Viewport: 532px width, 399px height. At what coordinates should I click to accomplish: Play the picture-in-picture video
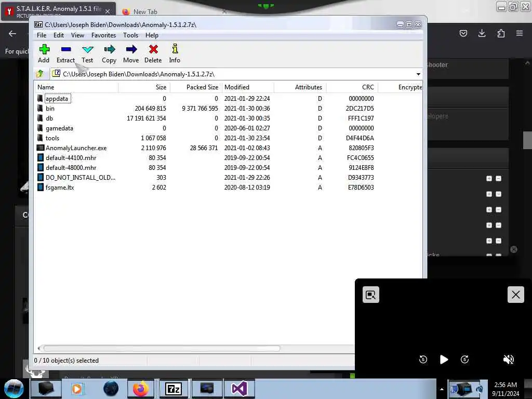coord(444,360)
